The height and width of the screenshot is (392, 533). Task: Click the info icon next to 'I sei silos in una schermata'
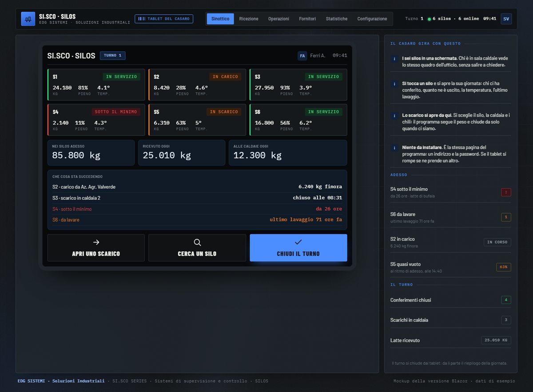(x=394, y=59)
